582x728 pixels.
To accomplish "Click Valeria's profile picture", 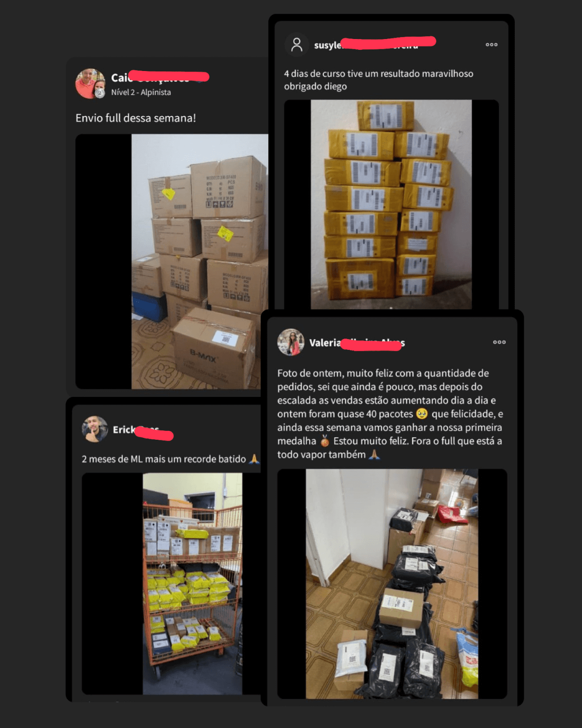I will (291, 342).
